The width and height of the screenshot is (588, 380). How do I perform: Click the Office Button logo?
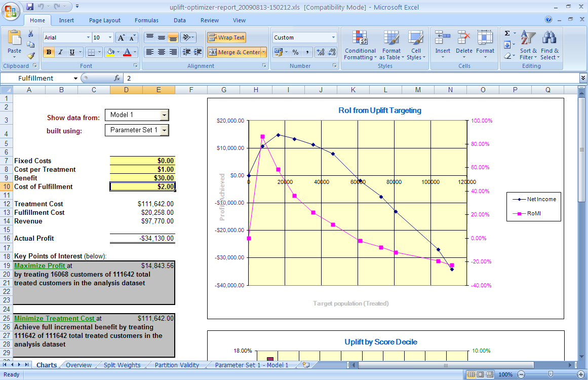pos(11,11)
